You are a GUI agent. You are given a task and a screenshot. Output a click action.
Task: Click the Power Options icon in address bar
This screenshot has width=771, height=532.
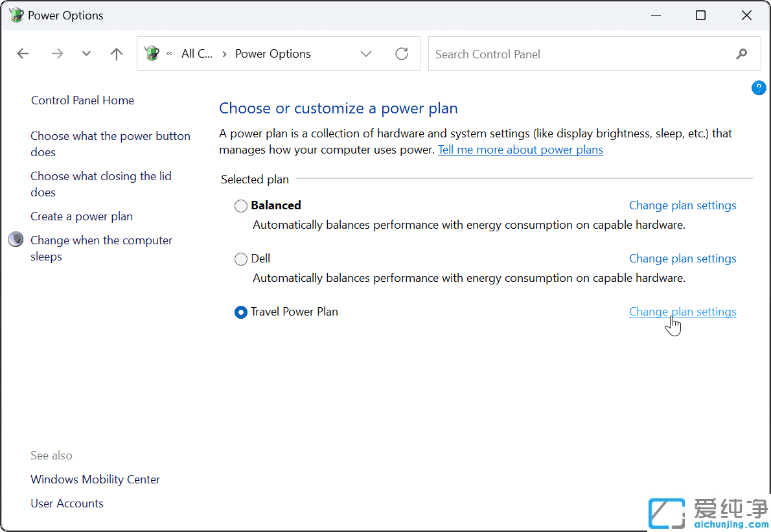152,54
